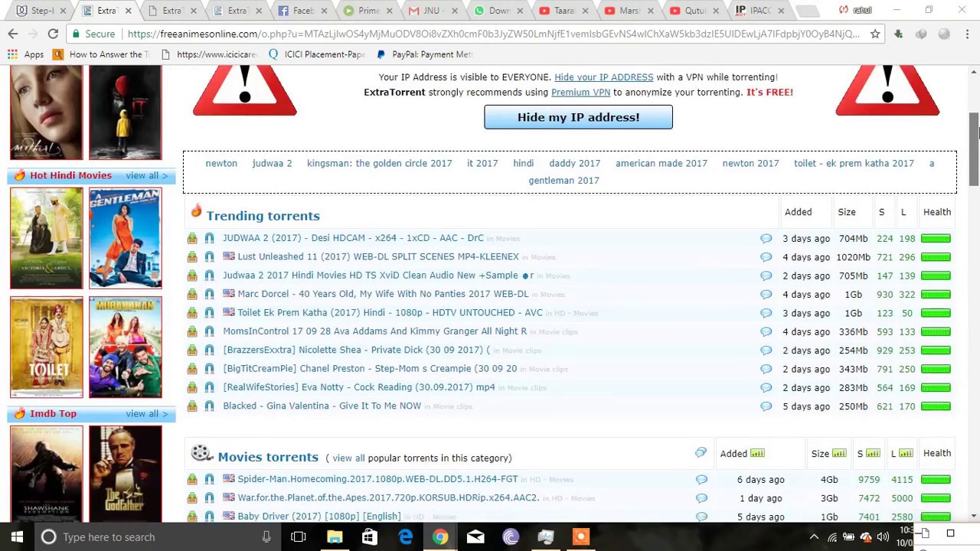Image resolution: width=980 pixels, height=551 pixels.
Task: Click the page vertical scrollbar thumb
Action: point(974,149)
